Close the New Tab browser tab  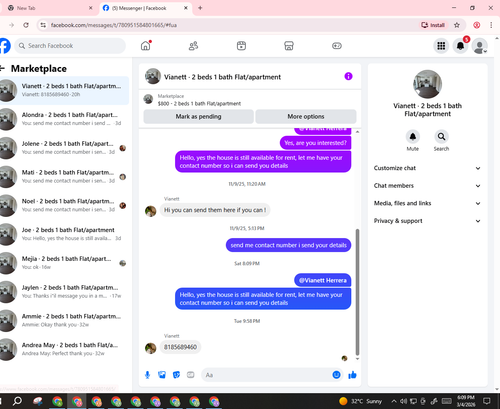click(90, 8)
